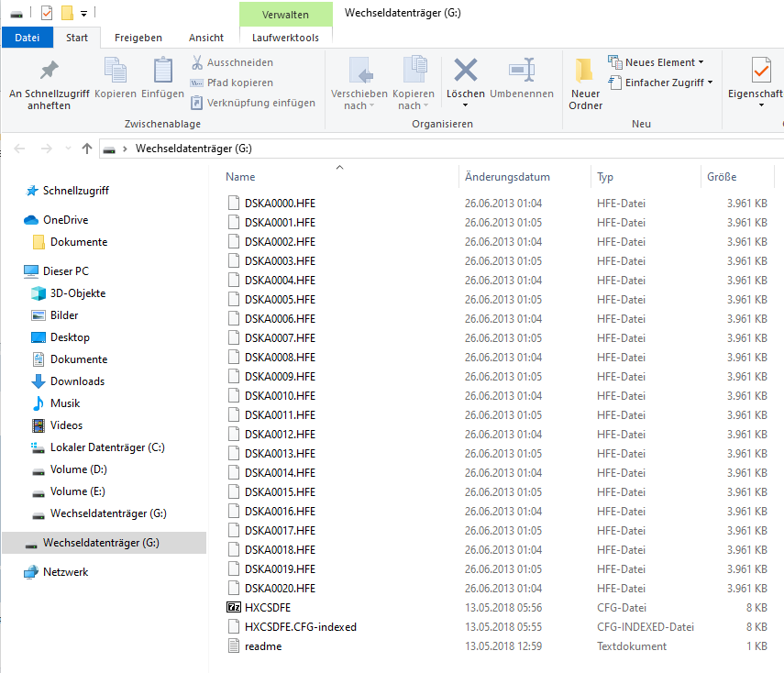The image size is (784, 673).
Task: Open the Eigenschaften properties icon
Action: pos(761,70)
